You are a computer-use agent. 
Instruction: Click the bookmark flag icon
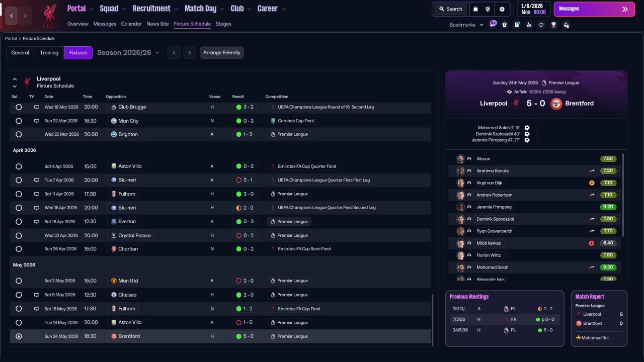tap(475, 9)
